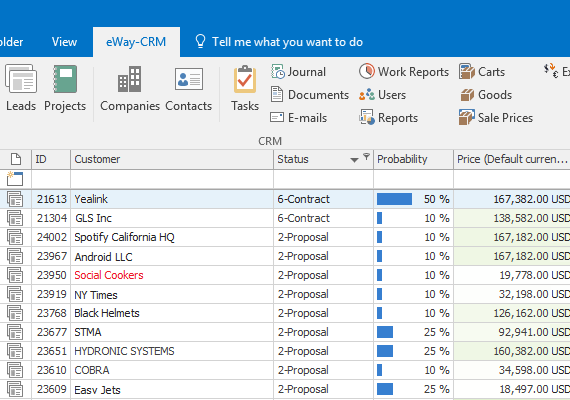Image resolution: width=570 pixels, height=400 pixels.
Task: Click the row icon for COBRA
Action: click(x=15, y=370)
